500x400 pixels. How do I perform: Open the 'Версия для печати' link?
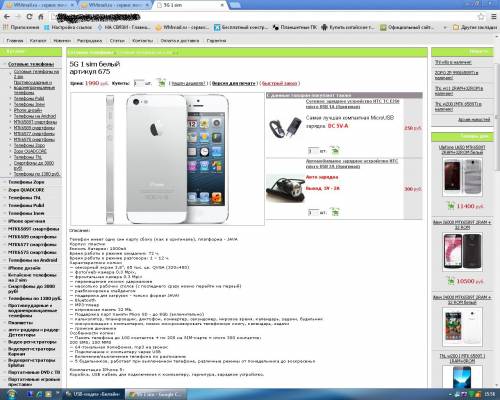pyautogui.click(x=234, y=83)
